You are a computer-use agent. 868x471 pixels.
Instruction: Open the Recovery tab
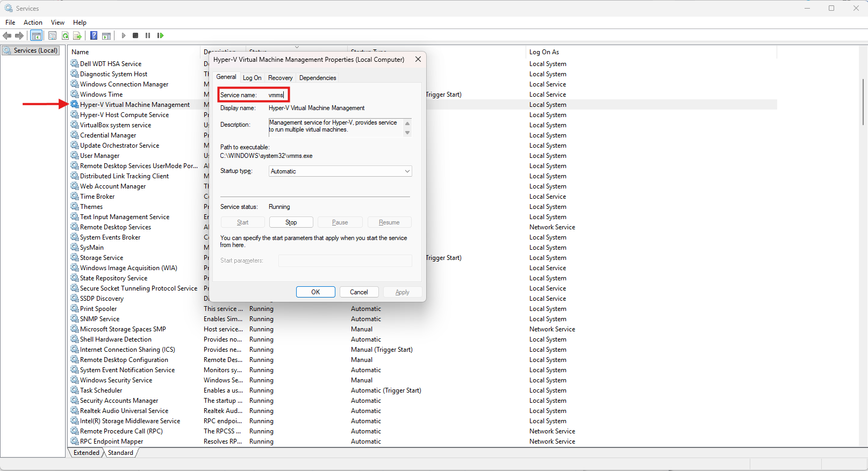pos(280,78)
